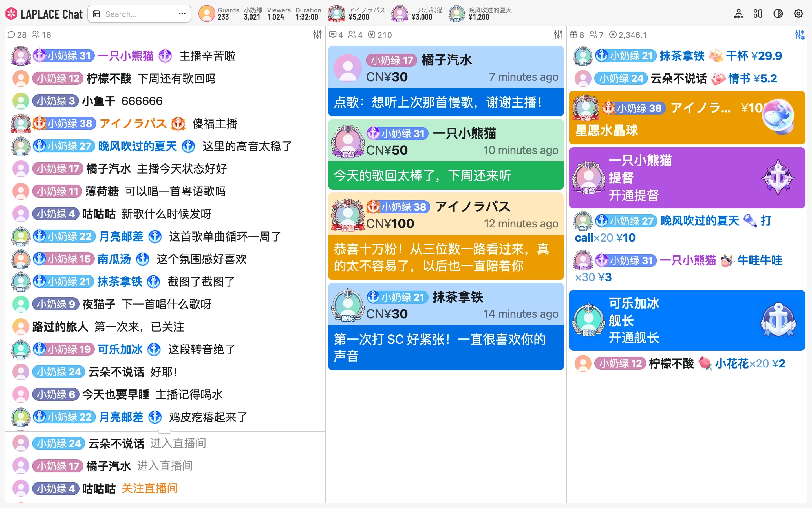812x508 pixels.
Task: Click the 星愿水晶球 gift card
Action: click(687, 118)
